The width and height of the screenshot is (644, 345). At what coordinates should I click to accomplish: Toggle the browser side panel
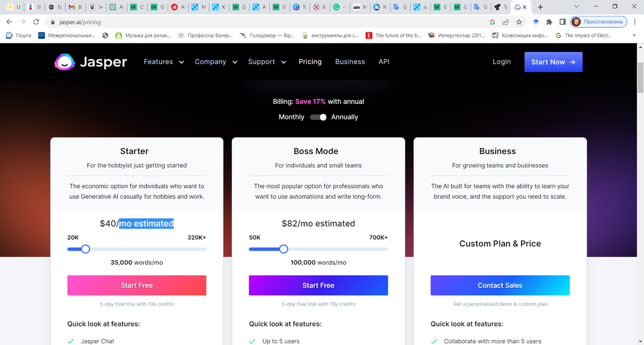(x=563, y=22)
